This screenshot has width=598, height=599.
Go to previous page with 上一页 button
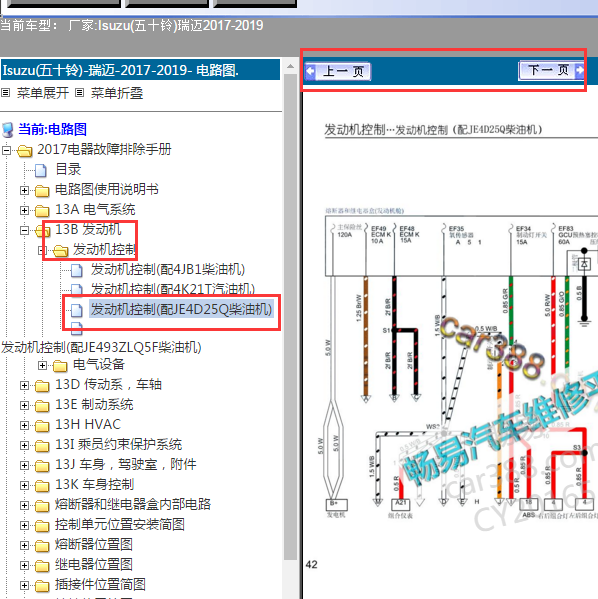click(338, 71)
